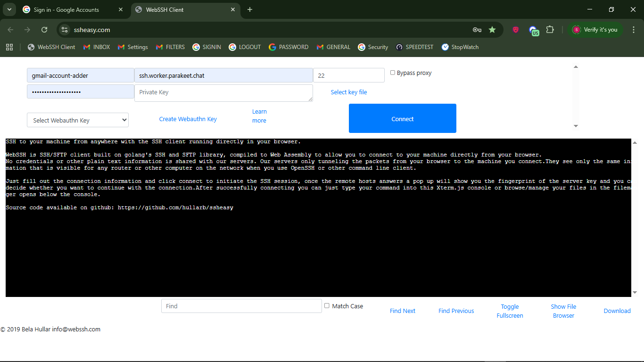Click the red shield extension icon
The image size is (644, 362).
coord(516,30)
